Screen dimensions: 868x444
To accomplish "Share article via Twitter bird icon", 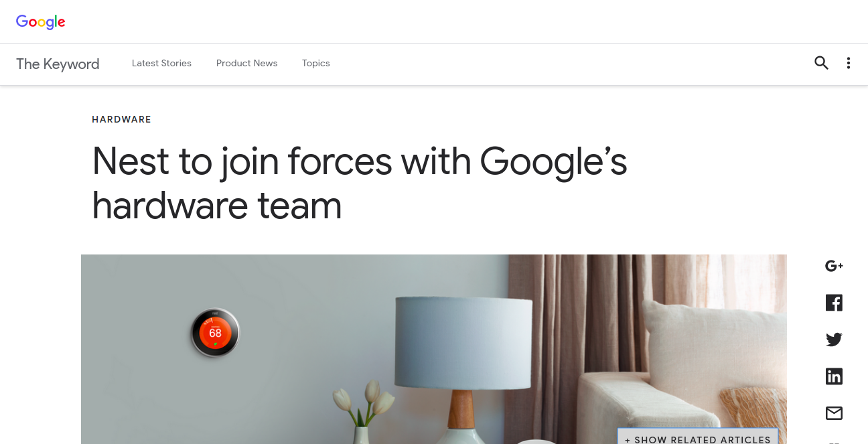I will pos(834,340).
